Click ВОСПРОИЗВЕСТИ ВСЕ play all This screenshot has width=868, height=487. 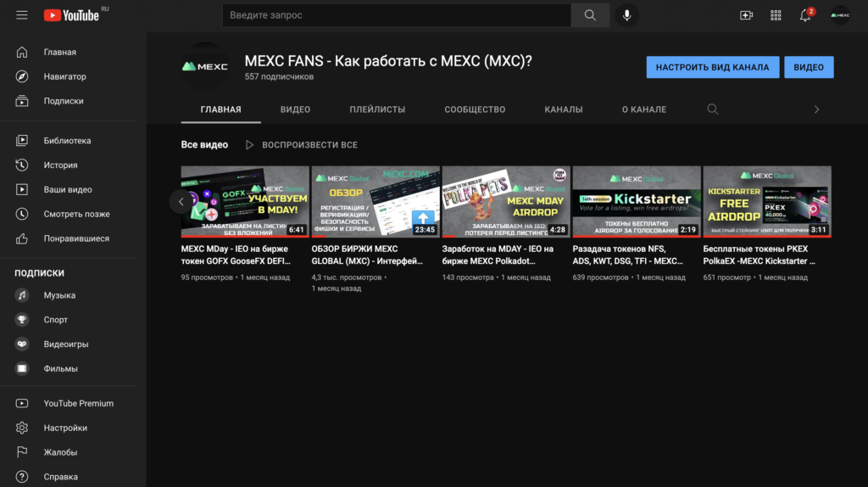302,144
